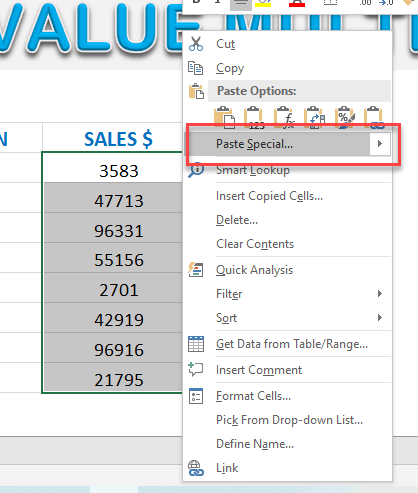Click the Smart Lookup magnifier icon
The width and height of the screenshot is (418, 493).
[x=196, y=170]
